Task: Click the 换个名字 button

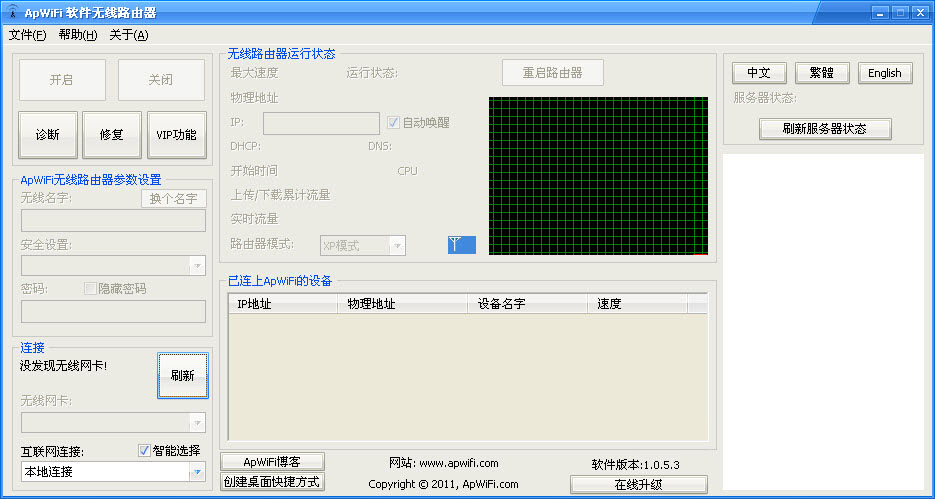Action: (x=174, y=199)
